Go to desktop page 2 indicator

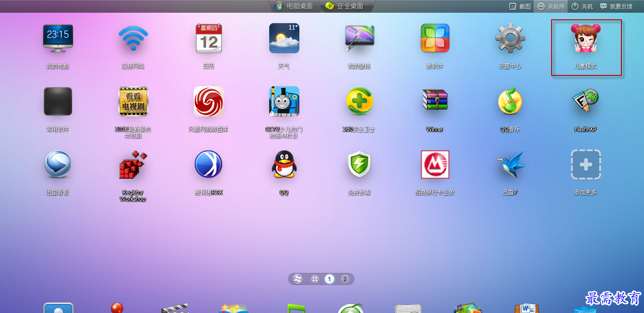point(345,279)
